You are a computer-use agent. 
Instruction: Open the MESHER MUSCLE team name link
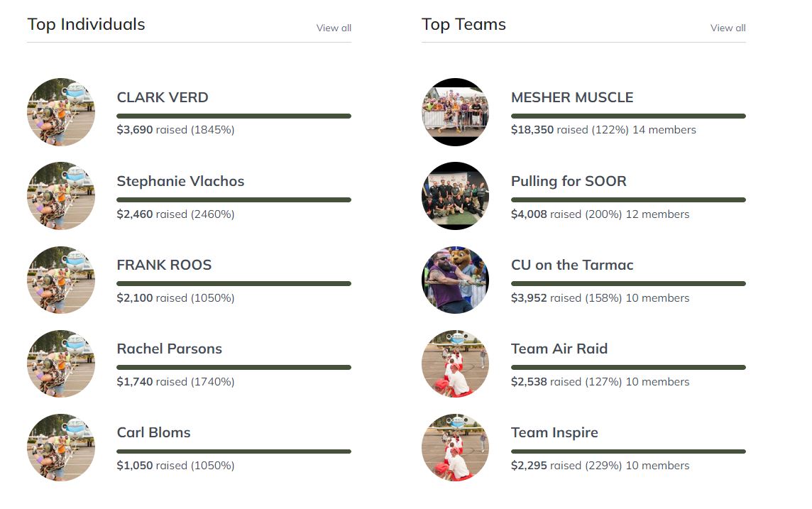(572, 97)
